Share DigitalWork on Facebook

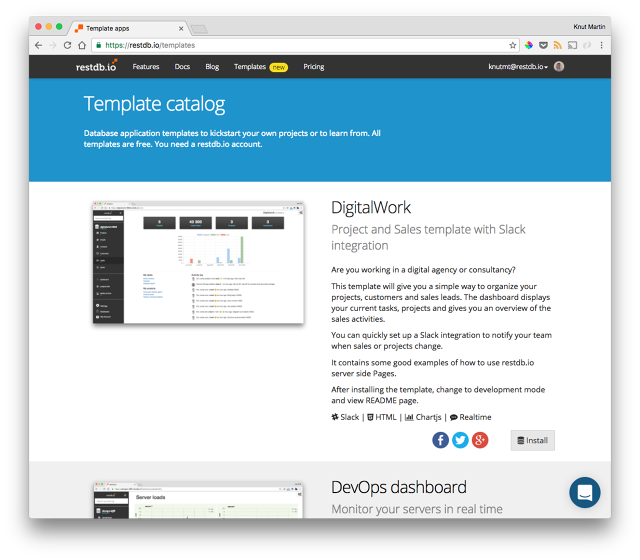point(440,440)
